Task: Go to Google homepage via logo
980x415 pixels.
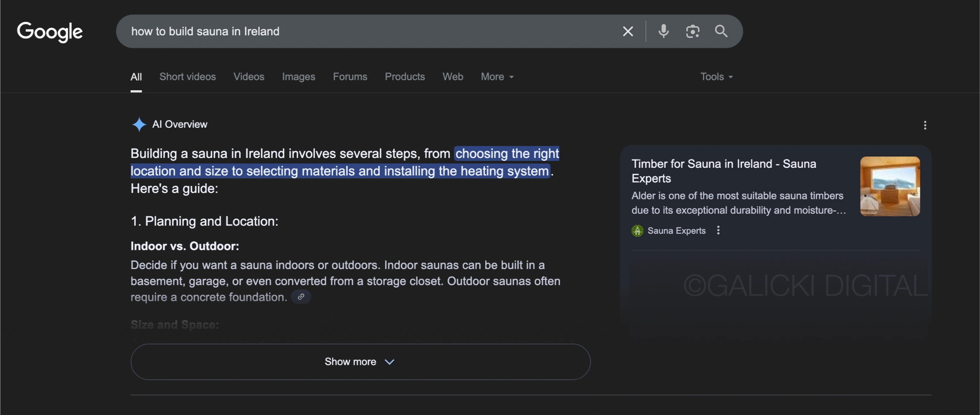Action: [50, 32]
